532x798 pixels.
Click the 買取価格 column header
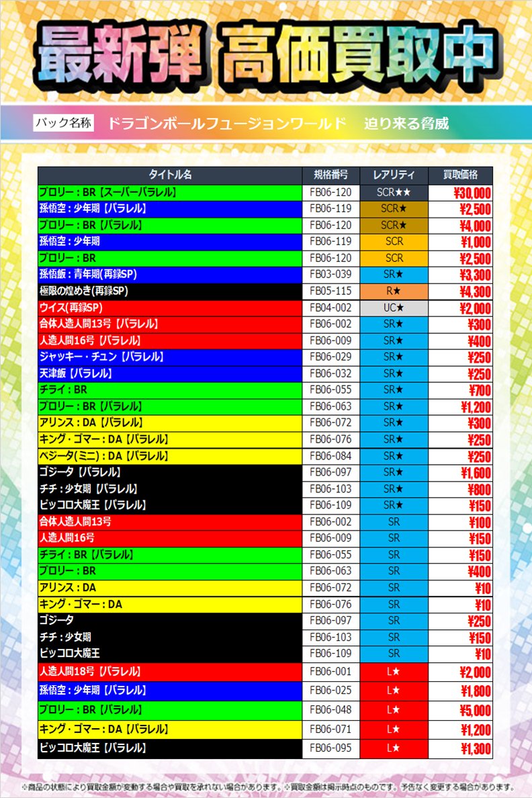[x=460, y=175]
